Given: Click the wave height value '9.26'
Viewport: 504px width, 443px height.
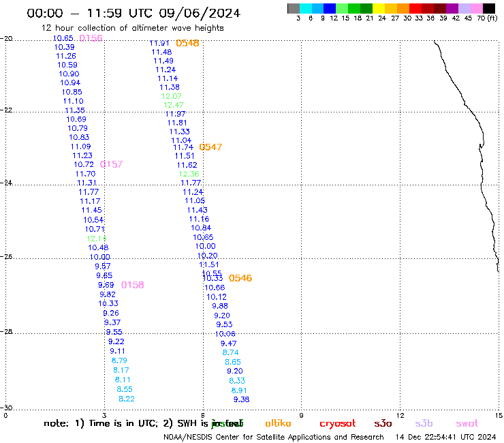Looking at the screenshot, I should pos(111,313).
